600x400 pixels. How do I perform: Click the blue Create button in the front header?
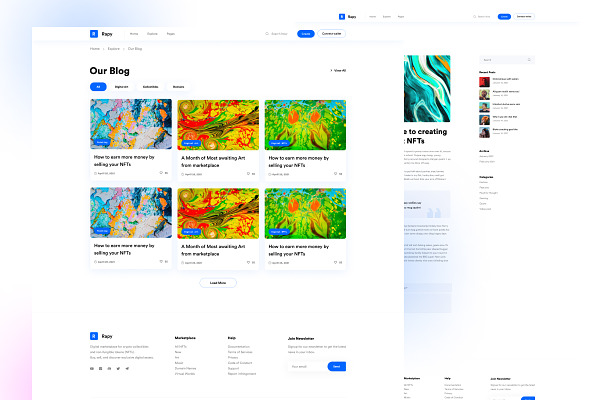pyautogui.click(x=306, y=34)
